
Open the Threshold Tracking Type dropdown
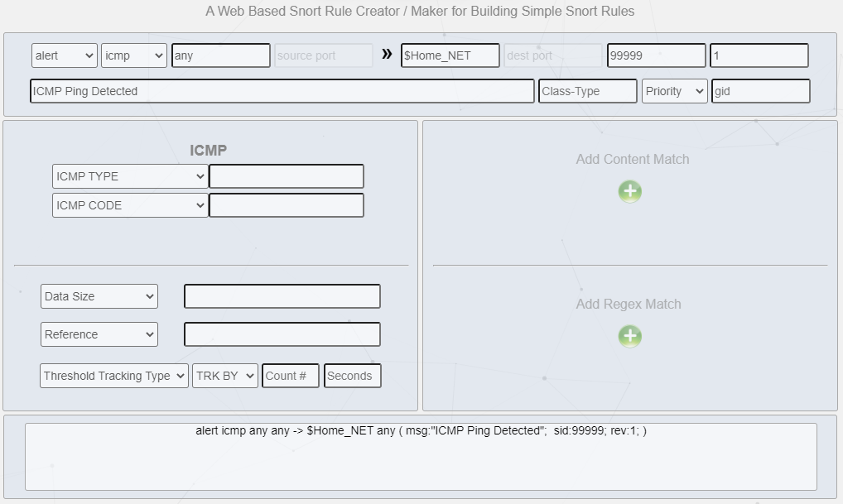[113, 375]
